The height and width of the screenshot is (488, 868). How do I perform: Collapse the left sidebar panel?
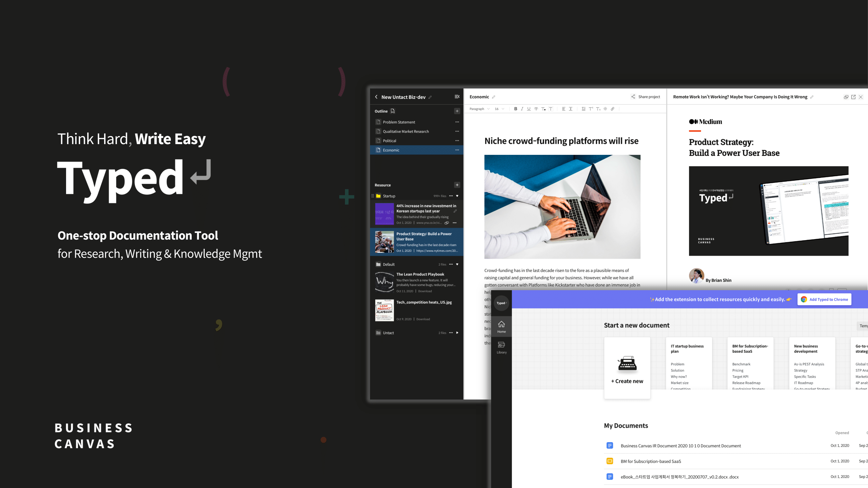457,97
